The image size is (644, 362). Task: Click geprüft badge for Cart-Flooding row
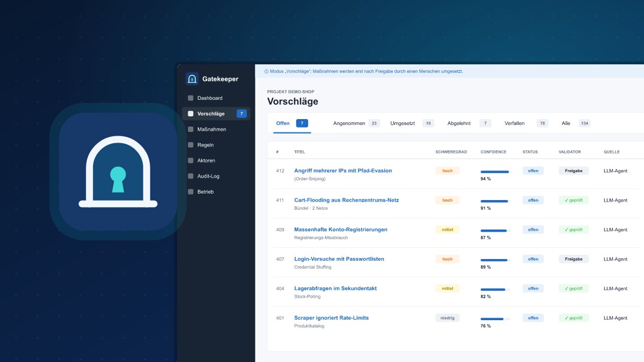[x=574, y=200]
